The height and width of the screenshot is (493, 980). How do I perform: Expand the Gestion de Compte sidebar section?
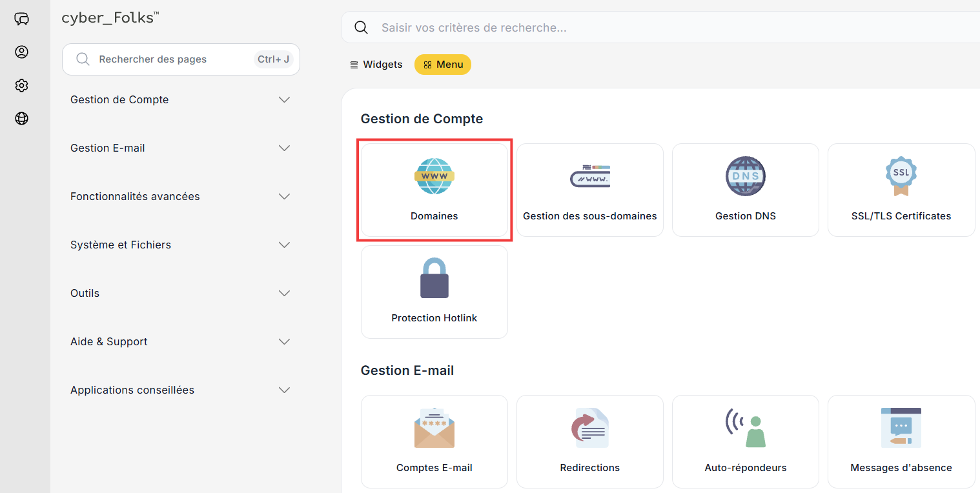tap(181, 100)
